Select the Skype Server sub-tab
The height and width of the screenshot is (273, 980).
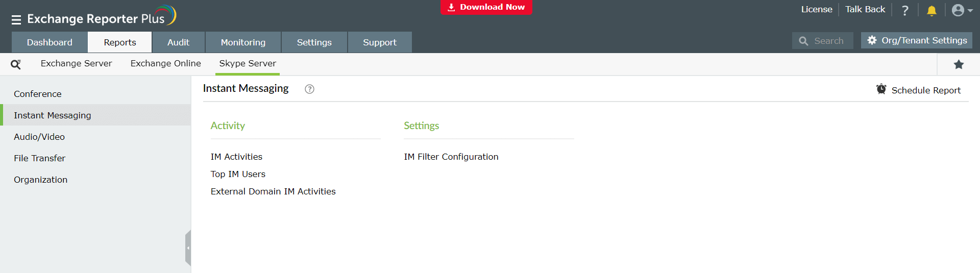pyautogui.click(x=248, y=63)
